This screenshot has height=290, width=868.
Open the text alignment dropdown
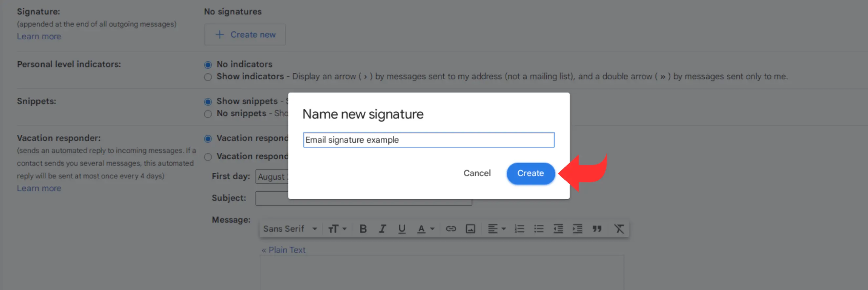click(497, 229)
